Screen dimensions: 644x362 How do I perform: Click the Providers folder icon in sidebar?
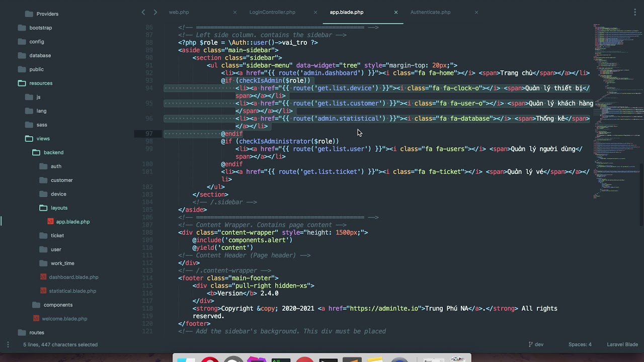coord(29,14)
